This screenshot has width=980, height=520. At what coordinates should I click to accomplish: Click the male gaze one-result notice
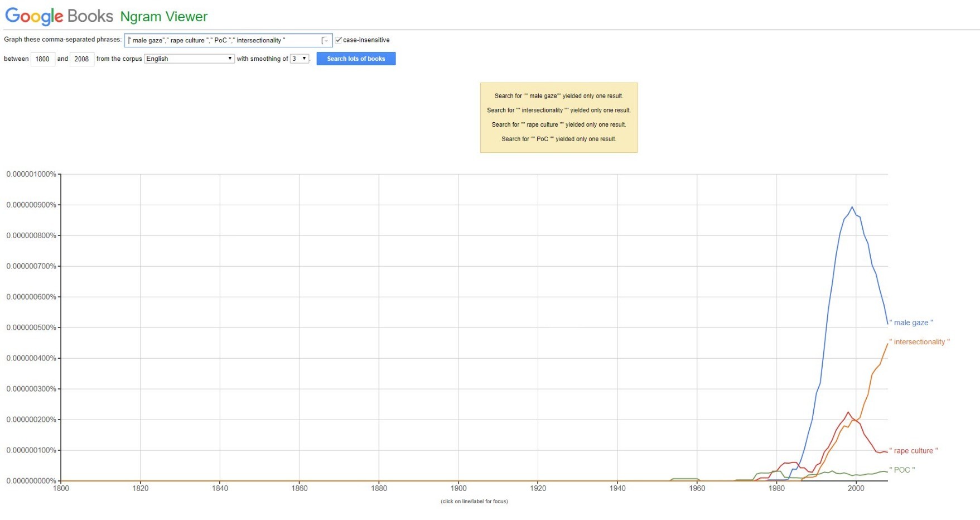click(558, 96)
